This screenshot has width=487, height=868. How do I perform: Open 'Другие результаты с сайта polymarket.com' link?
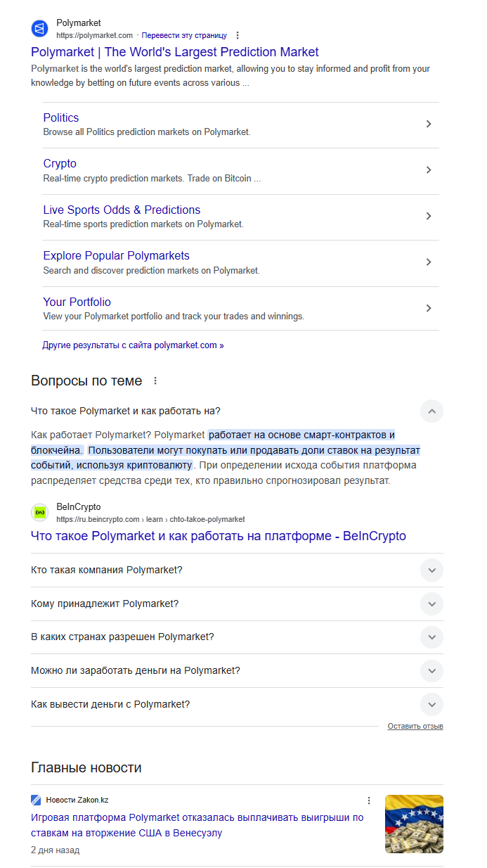[133, 345]
